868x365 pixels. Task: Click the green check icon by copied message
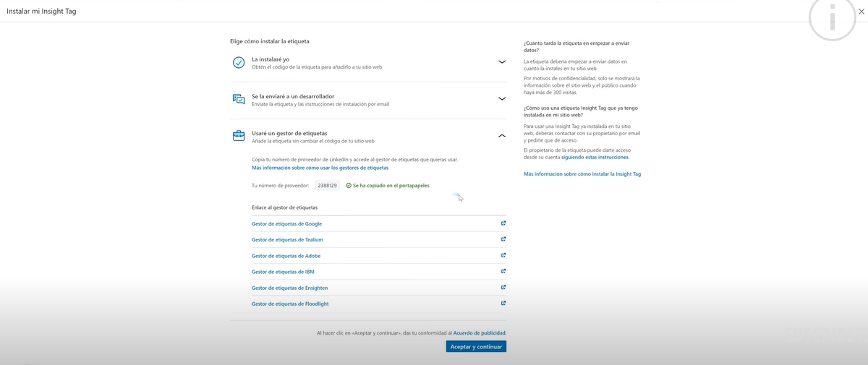349,186
